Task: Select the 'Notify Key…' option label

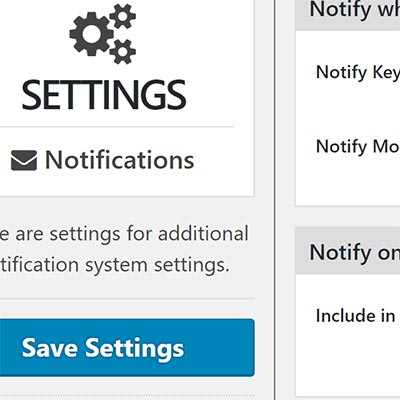Action: pos(358,72)
